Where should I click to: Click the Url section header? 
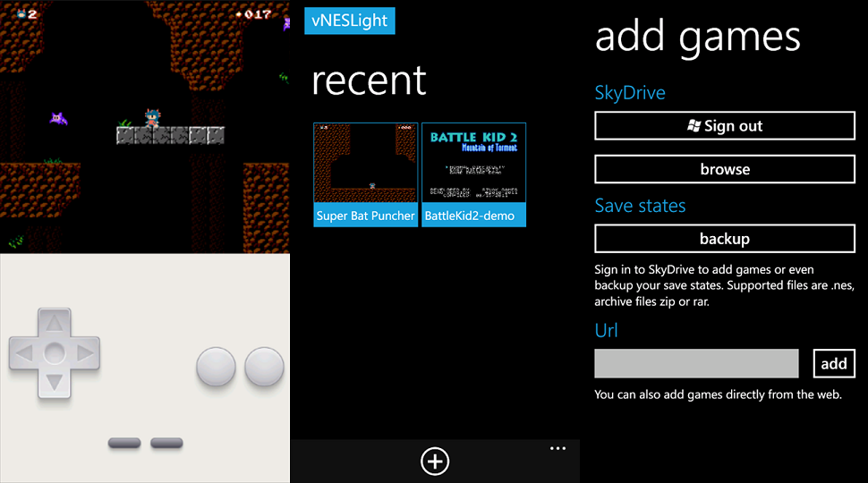click(606, 330)
